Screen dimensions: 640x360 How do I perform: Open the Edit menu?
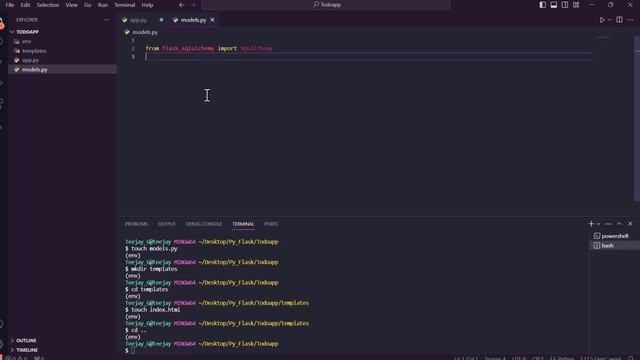coord(25,5)
